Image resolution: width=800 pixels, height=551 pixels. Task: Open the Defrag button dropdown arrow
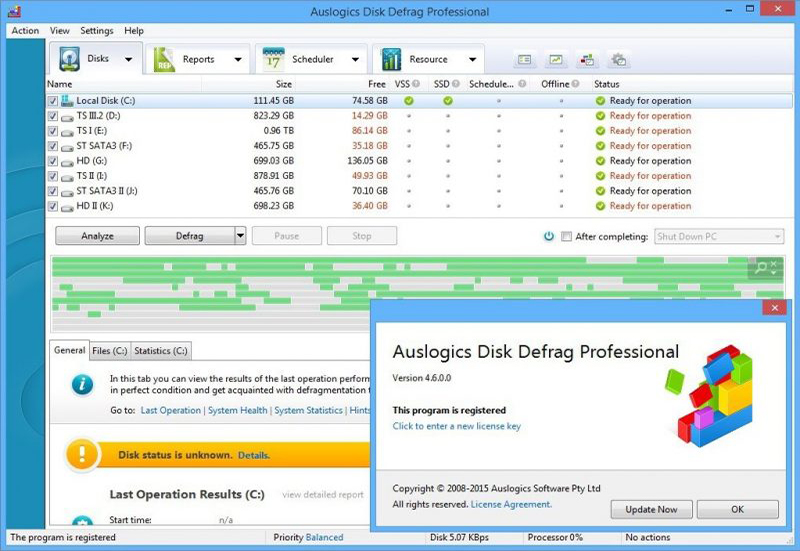(240, 236)
